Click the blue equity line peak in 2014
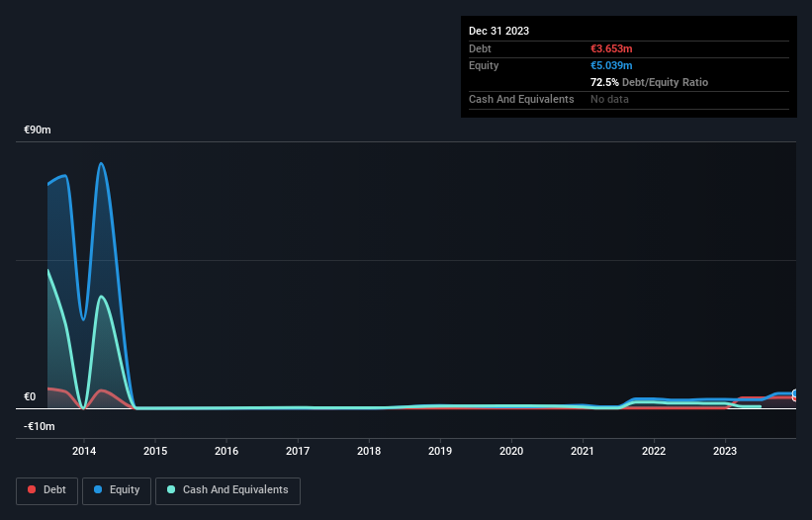The width and height of the screenshot is (812, 520). (101, 163)
